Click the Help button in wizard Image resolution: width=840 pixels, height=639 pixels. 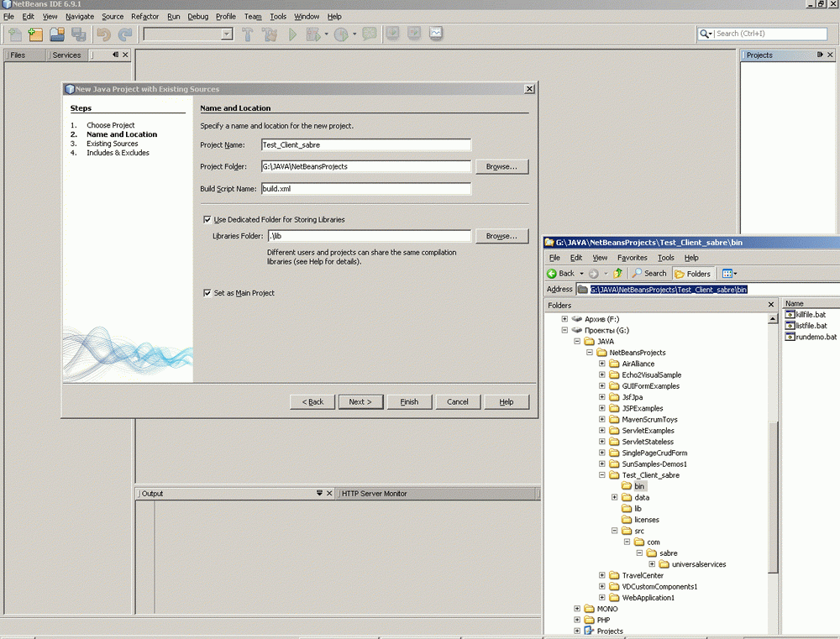pyautogui.click(x=507, y=401)
